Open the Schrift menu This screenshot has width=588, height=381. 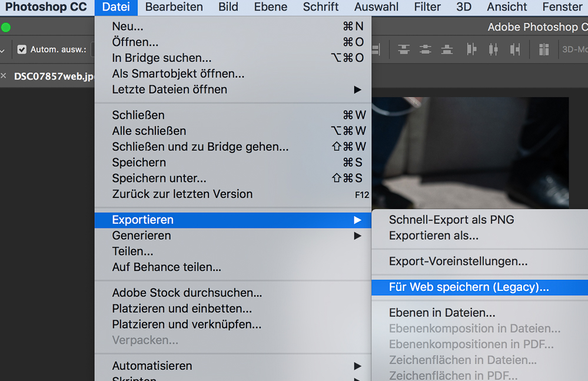pos(321,7)
